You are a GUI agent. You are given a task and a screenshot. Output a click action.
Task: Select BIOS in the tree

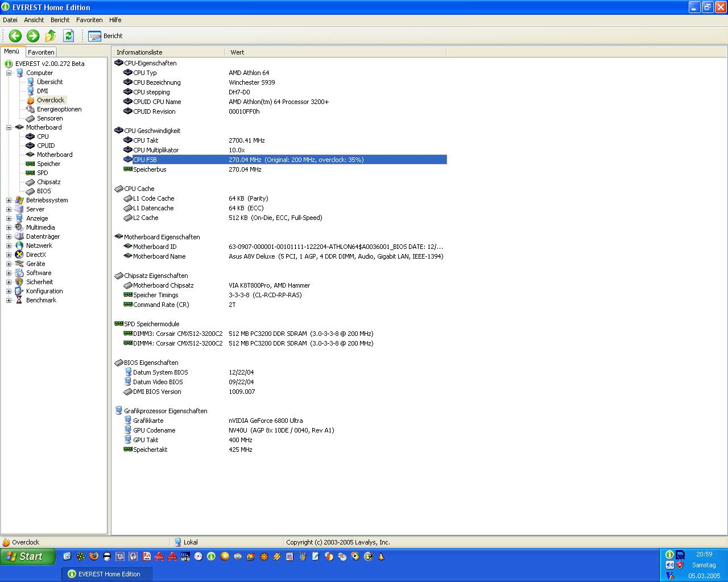44,191
